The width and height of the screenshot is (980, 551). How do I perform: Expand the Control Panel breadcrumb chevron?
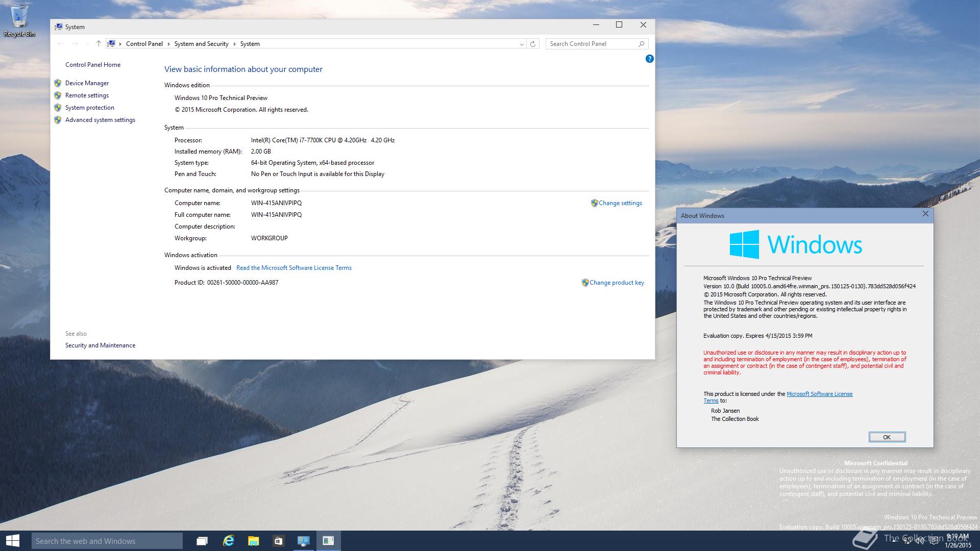tap(168, 44)
